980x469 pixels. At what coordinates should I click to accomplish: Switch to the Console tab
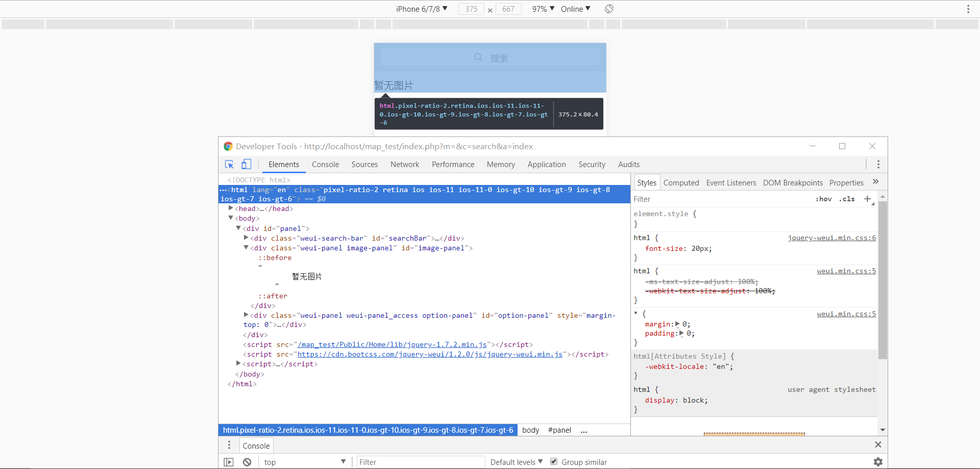[325, 165]
